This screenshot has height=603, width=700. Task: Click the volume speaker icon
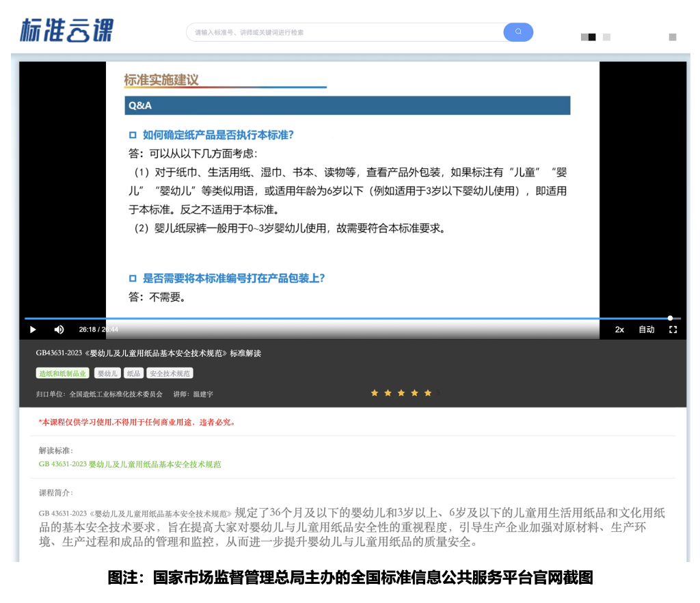pos(59,329)
